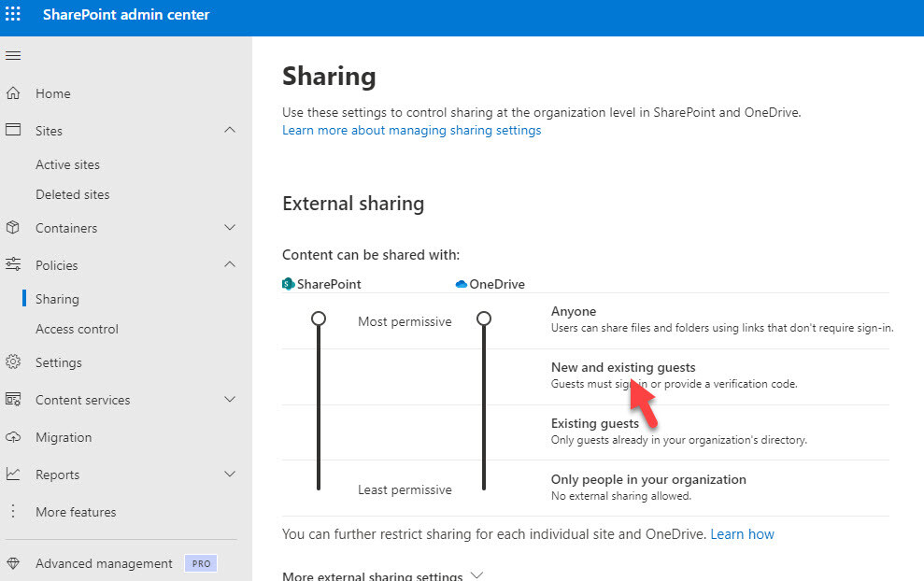The width and height of the screenshot is (924, 581).
Task: Click the 'Least permissive' label
Action: click(x=405, y=489)
